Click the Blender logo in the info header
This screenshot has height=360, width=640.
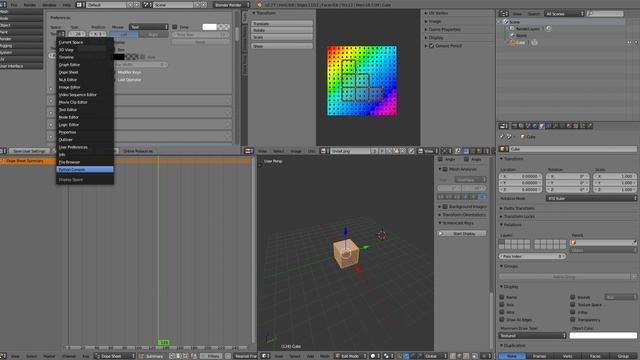[x=260, y=5]
